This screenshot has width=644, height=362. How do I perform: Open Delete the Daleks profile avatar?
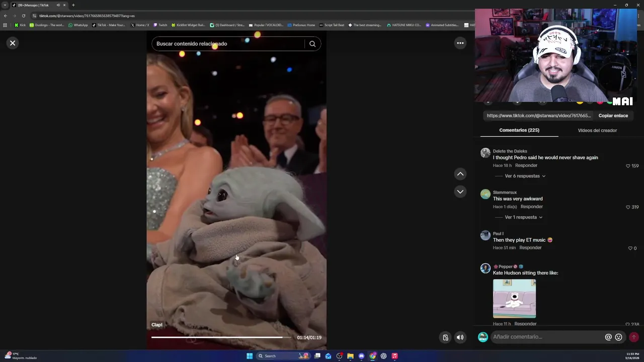tap(485, 153)
